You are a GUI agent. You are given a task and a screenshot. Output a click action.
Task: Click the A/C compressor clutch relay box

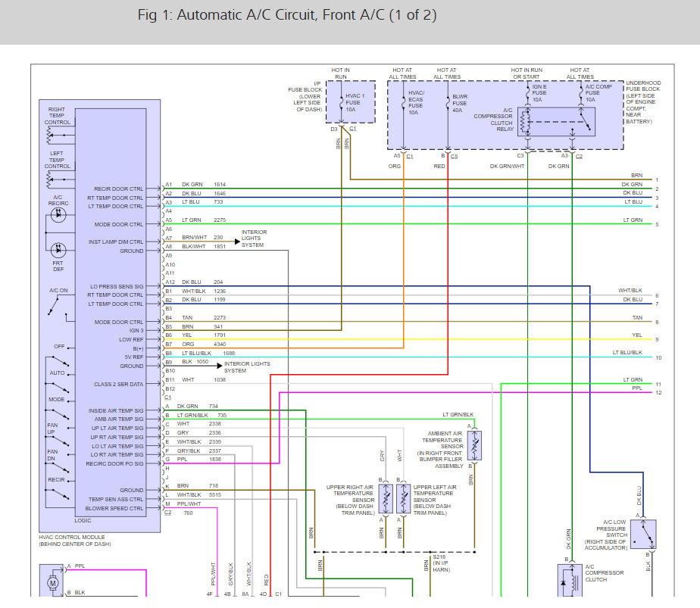click(x=556, y=121)
